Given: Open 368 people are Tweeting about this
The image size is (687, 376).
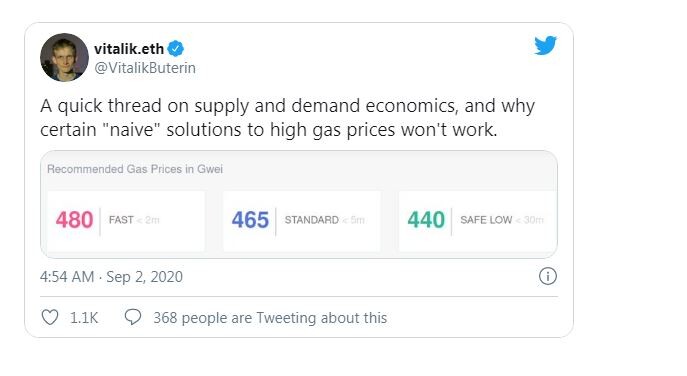Looking at the screenshot, I should coord(270,318).
